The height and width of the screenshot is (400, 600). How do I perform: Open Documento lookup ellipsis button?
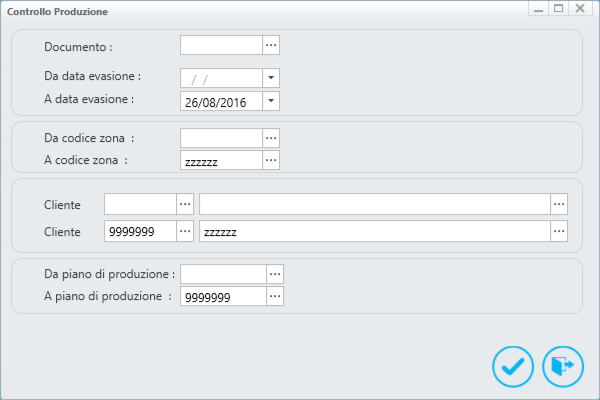(x=271, y=45)
